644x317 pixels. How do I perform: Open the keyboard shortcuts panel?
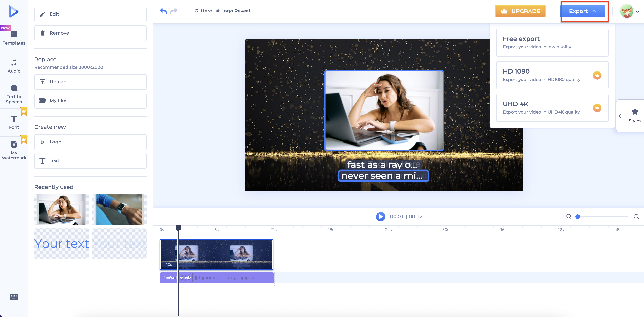click(x=14, y=297)
